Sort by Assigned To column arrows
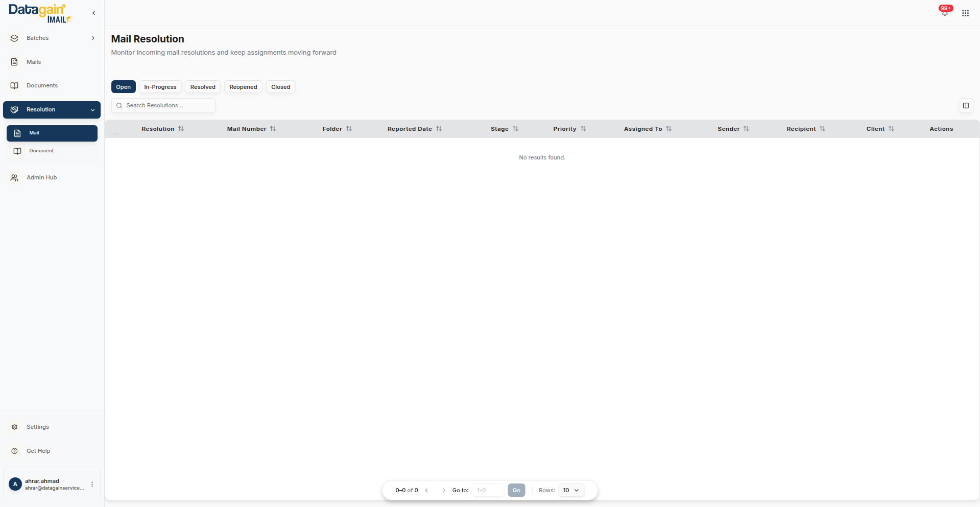 click(668, 129)
